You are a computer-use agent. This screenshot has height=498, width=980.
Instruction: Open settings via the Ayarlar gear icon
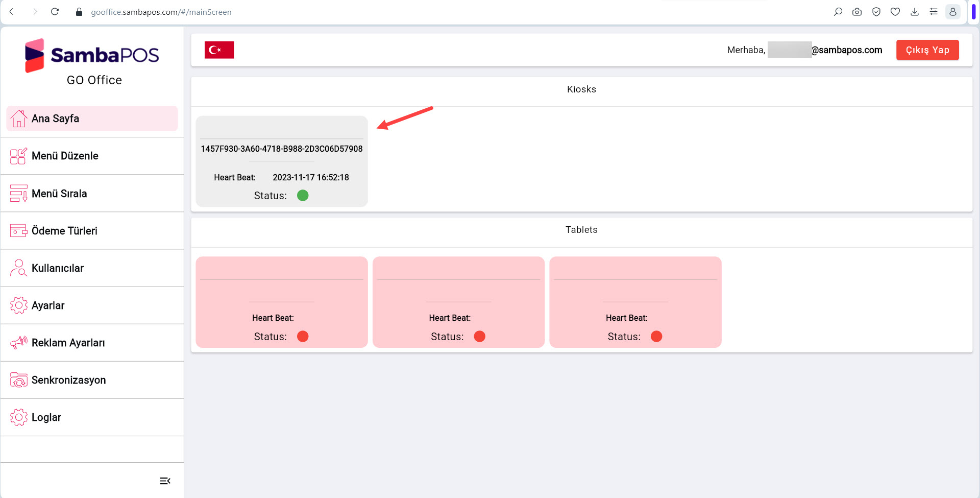(x=19, y=305)
